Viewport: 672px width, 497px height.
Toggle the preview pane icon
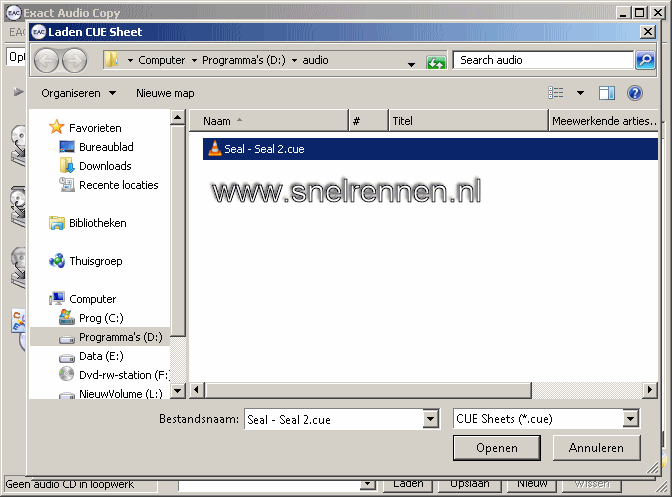(x=606, y=93)
